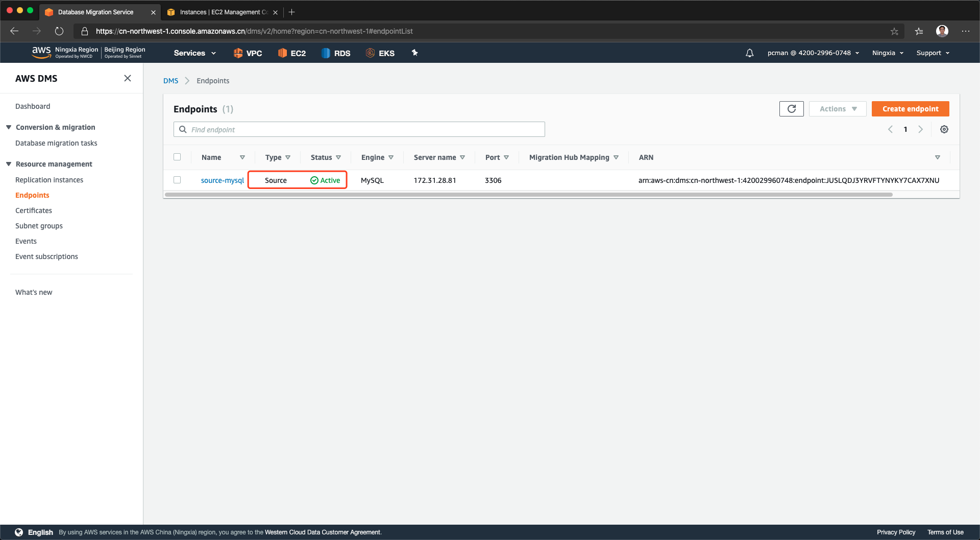This screenshot has width=980, height=540.
Task: Toggle the select-all endpoints checkbox
Action: [177, 157]
